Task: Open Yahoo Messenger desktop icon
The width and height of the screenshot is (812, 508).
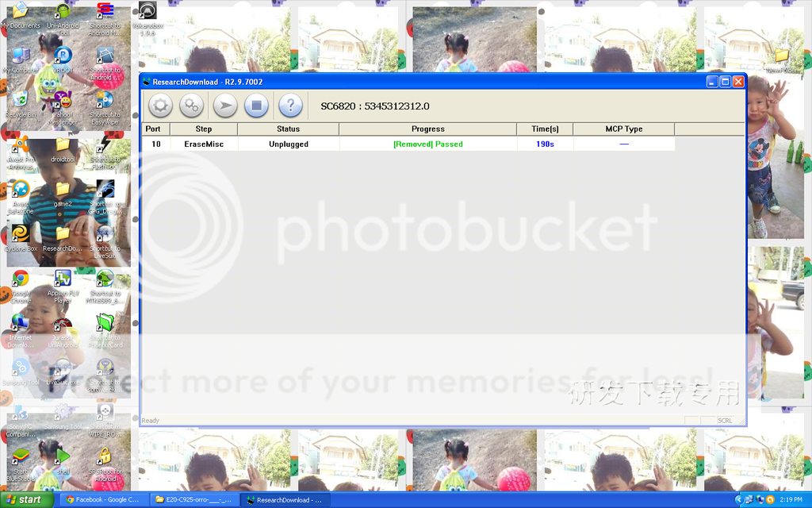Action: point(63,105)
